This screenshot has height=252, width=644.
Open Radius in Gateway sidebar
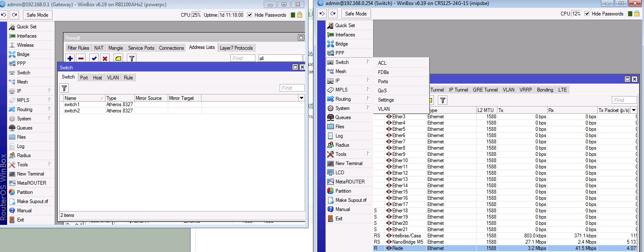point(24,155)
